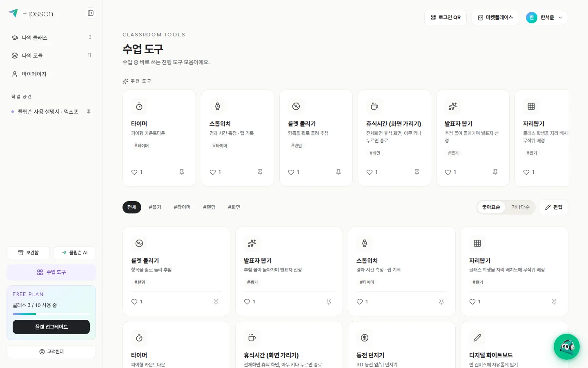This screenshot has height=368, width=588.
Task: Click the 스톱워치 watch icon in 추천 도구
Action: [x=218, y=106]
